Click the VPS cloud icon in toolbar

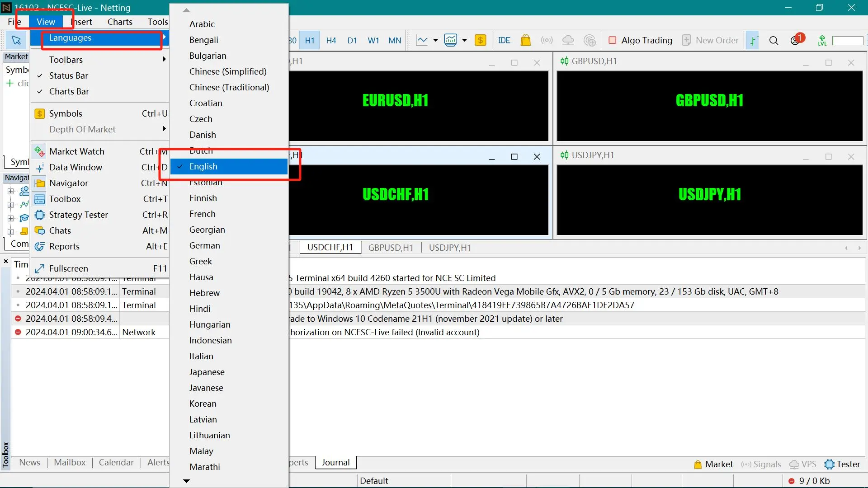568,40
